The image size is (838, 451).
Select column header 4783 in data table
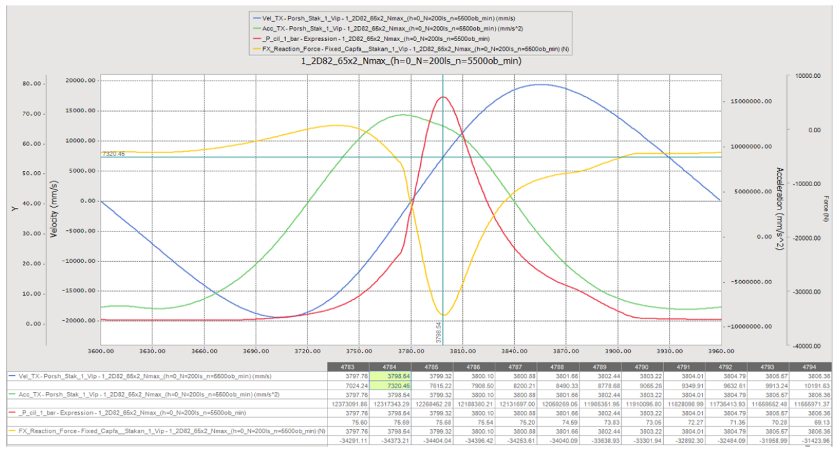tap(347, 367)
